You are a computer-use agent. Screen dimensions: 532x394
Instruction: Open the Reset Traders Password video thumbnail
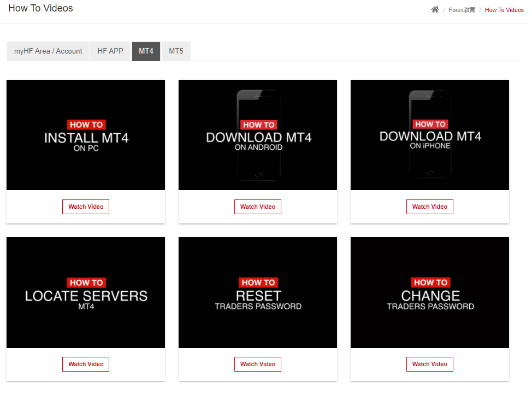coord(258,292)
